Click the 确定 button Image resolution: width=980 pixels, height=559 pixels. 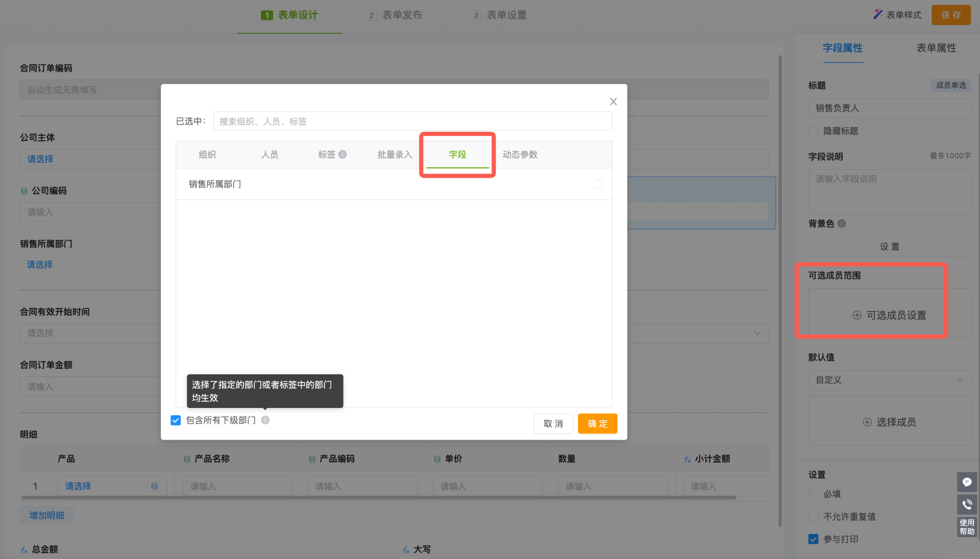click(597, 423)
